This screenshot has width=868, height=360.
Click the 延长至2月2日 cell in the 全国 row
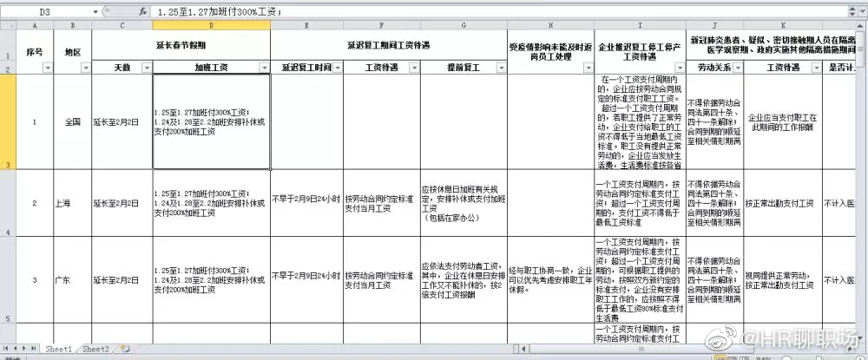click(122, 121)
